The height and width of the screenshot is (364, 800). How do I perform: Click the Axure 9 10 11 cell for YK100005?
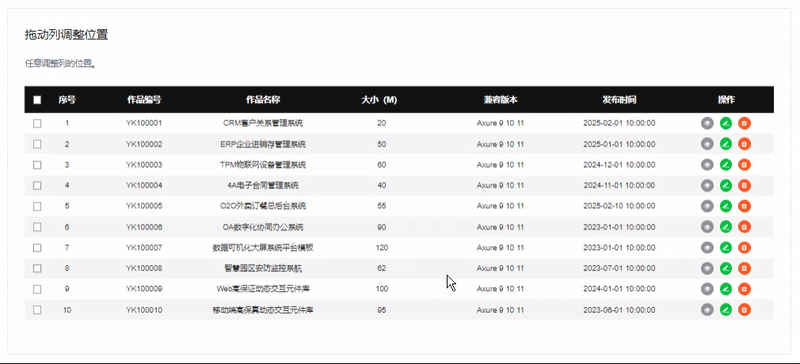pos(501,206)
